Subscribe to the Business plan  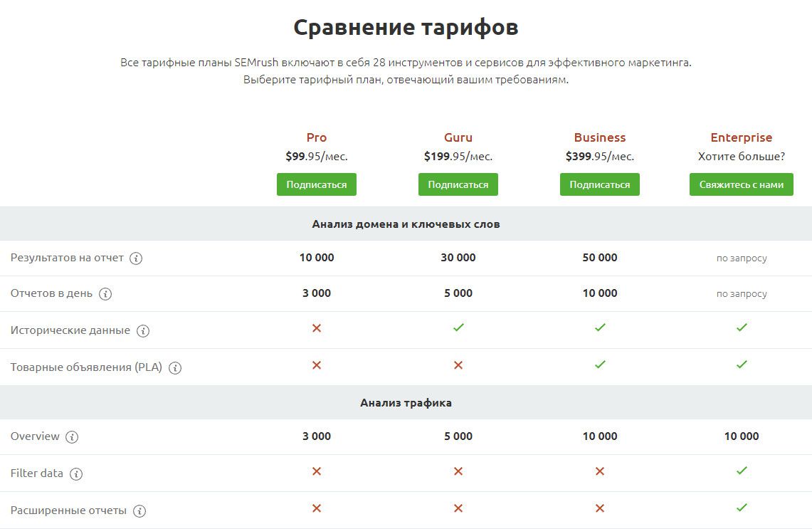[600, 184]
